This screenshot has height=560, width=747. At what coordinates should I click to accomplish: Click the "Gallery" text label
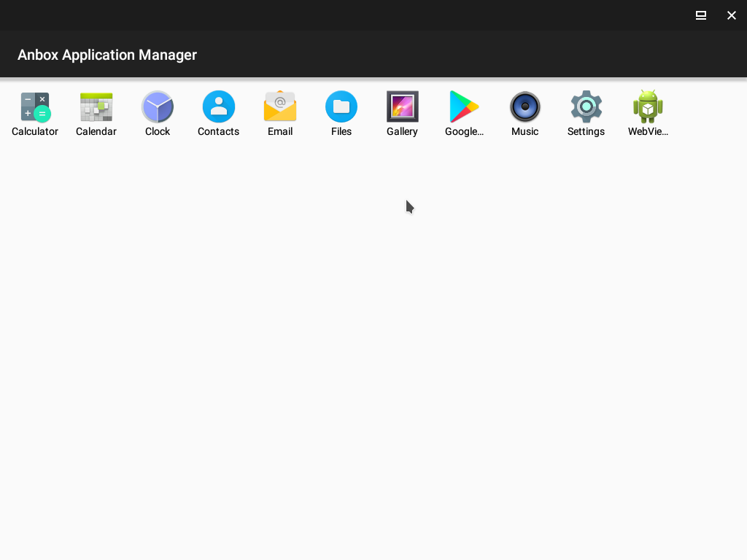[x=403, y=132]
